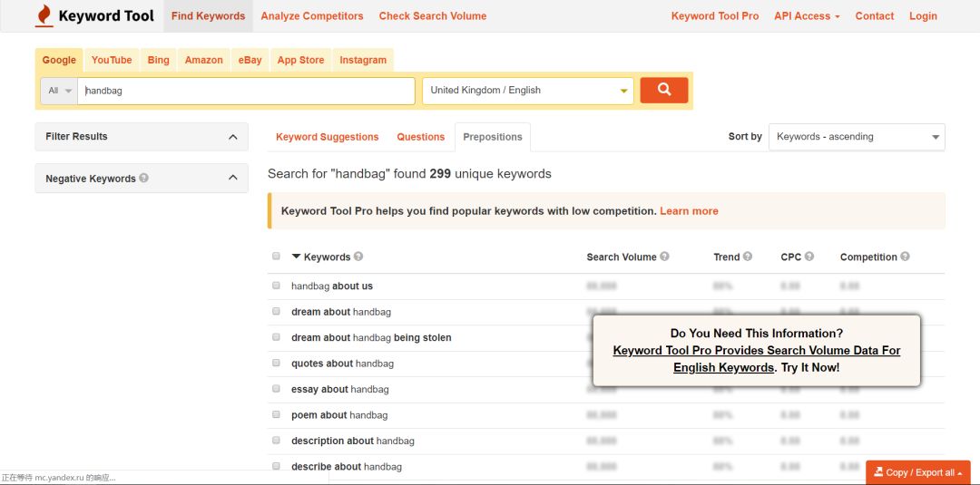This screenshot has height=485, width=980.
Task: Click the Keyword Tool flame logo
Action: 44,15
